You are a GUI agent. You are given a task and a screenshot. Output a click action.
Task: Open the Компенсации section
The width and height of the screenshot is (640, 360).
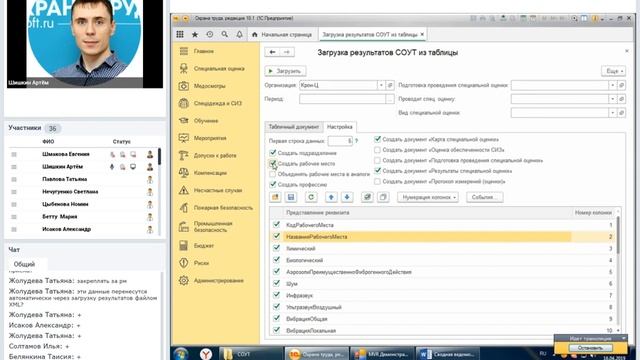pyautogui.click(x=210, y=173)
